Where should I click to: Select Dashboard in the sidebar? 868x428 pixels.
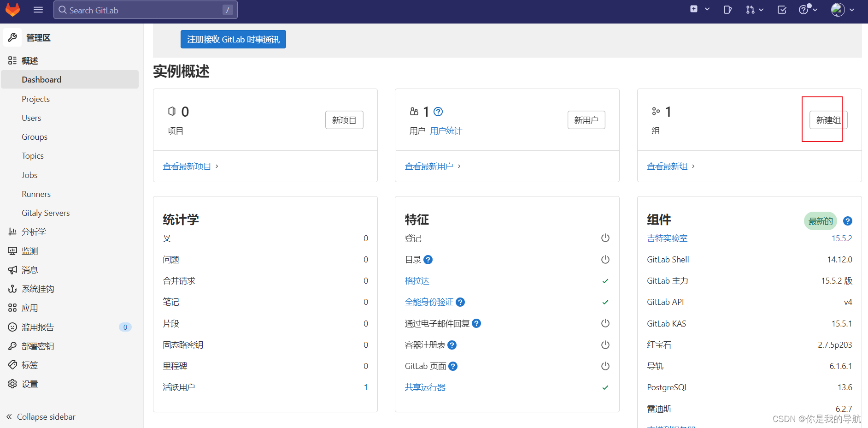click(70, 79)
